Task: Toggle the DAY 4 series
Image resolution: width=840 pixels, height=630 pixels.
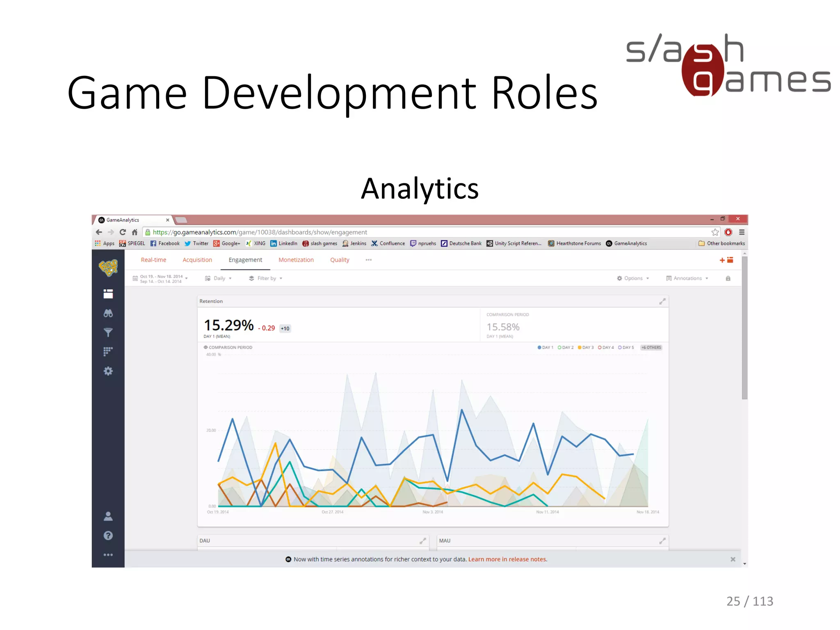Action: point(606,347)
